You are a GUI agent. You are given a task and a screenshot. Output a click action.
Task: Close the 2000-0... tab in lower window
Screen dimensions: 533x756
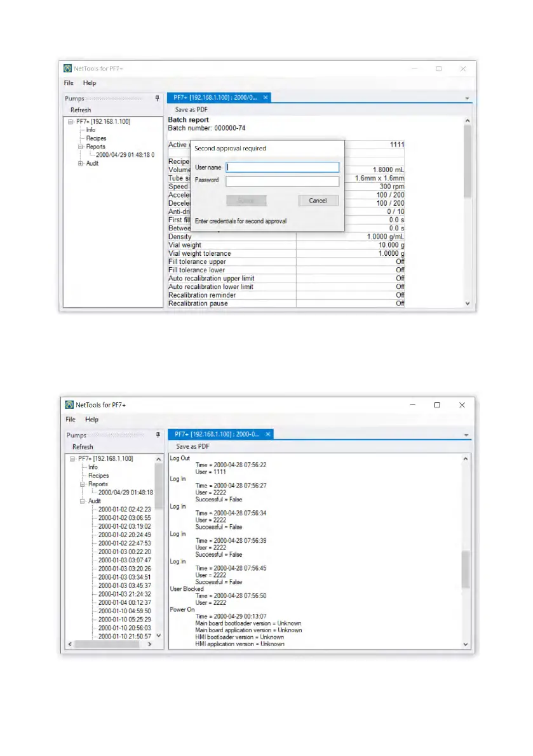coord(267,434)
